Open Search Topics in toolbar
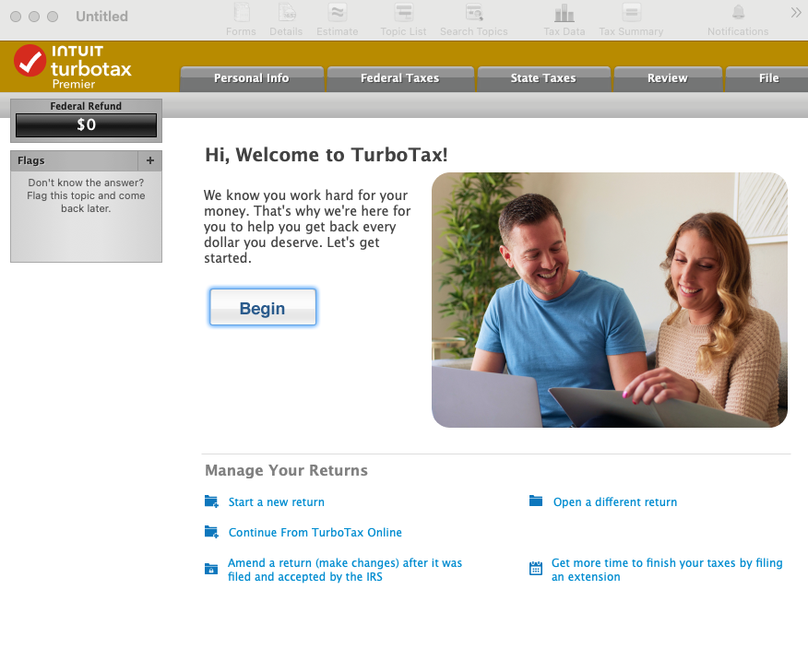Viewport: 808px width, 672px height. coord(473,20)
